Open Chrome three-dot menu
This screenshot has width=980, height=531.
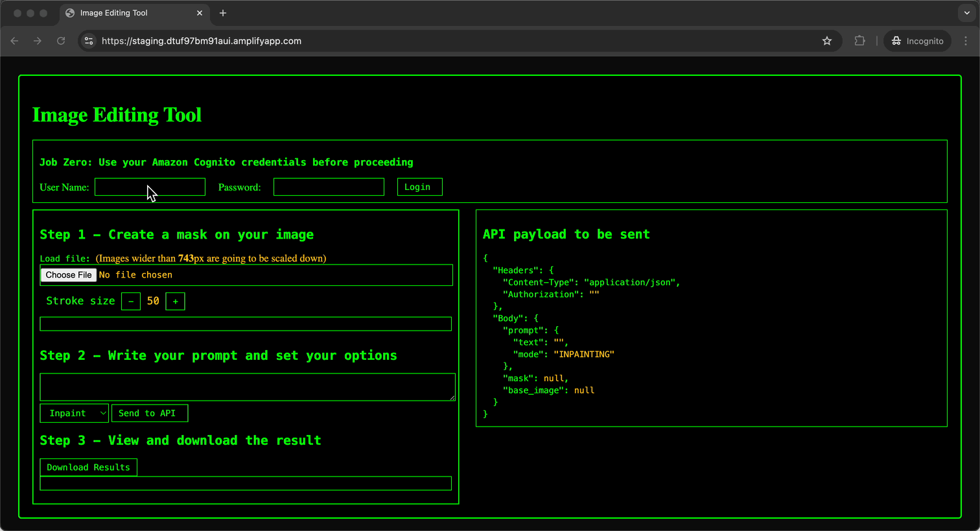click(x=965, y=41)
